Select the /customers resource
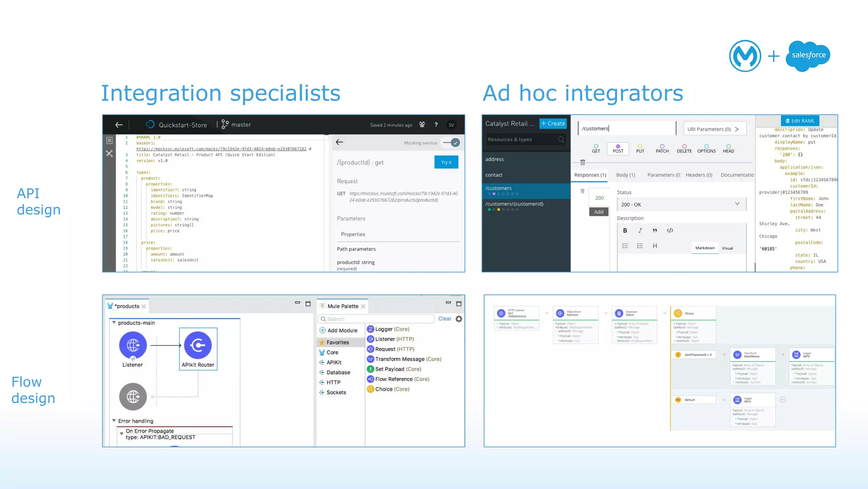868x489 pixels. [526, 191]
